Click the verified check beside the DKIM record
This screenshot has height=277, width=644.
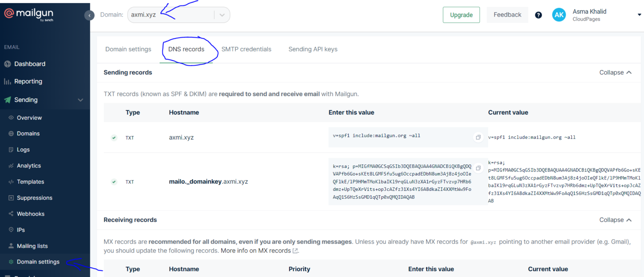point(114,182)
